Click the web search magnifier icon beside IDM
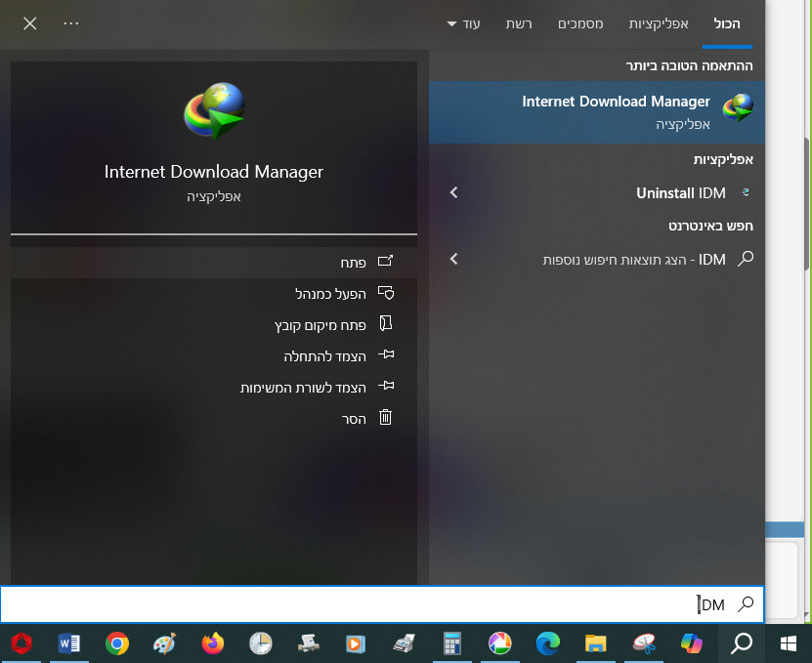This screenshot has width=812, height=663. 746,258
